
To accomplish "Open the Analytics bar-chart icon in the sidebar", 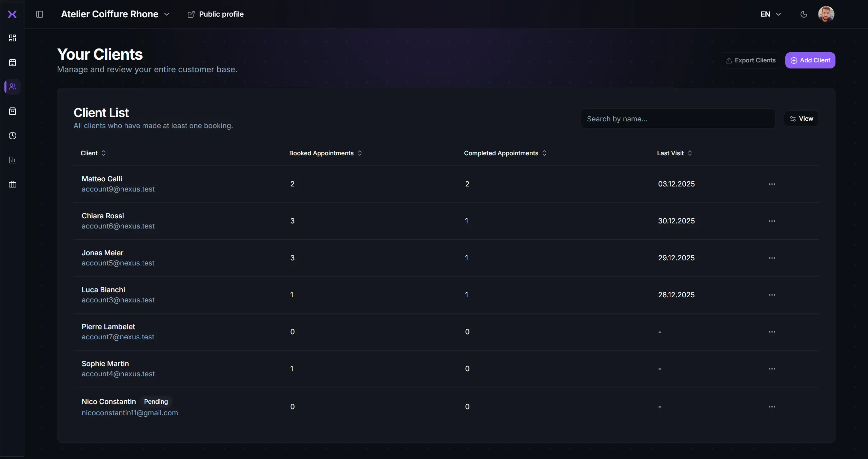I will click(x=12, y=160).
